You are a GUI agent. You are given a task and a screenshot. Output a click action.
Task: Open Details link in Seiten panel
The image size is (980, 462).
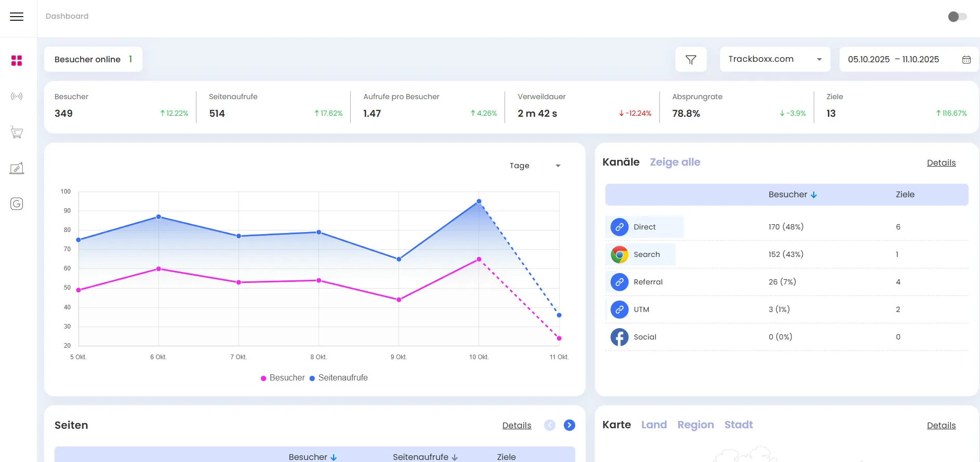click(x=517, y=426)
